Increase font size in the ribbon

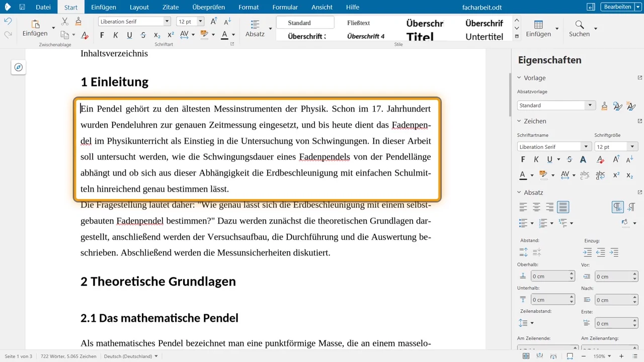click(214, 21)
